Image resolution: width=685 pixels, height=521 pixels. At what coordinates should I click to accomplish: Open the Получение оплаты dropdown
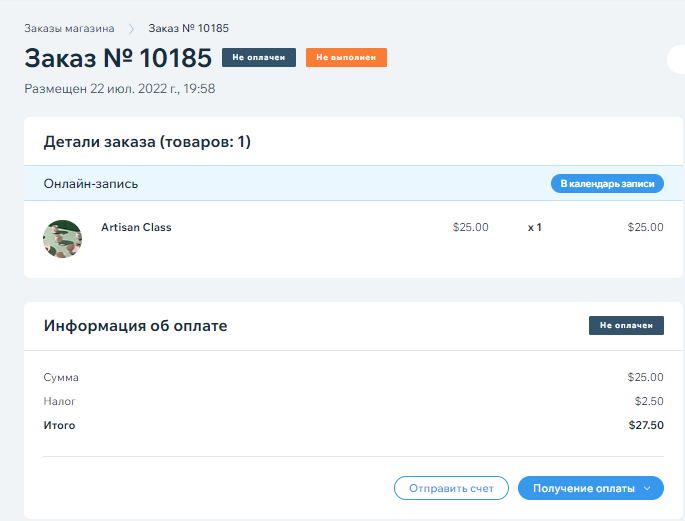pos(583,488)
